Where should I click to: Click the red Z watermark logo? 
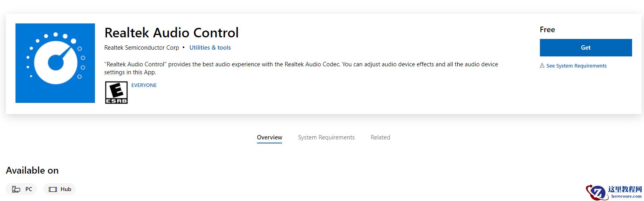[596, 193]
